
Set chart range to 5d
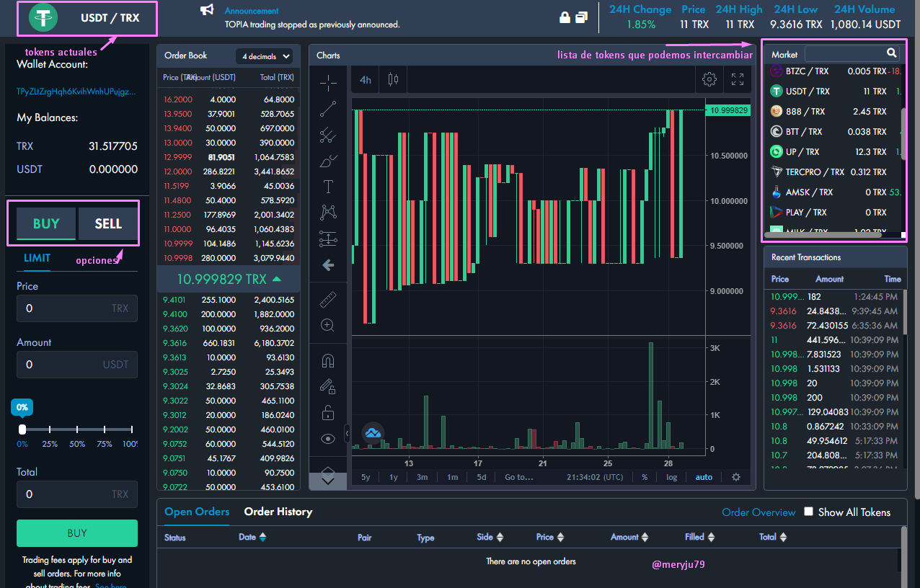pos(481,477)
